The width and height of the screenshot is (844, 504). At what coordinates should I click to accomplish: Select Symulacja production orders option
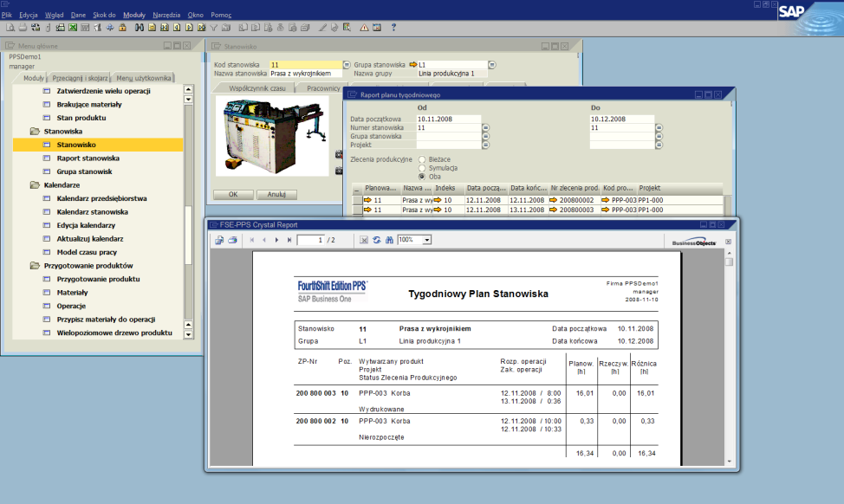click(x=422, y=168)
